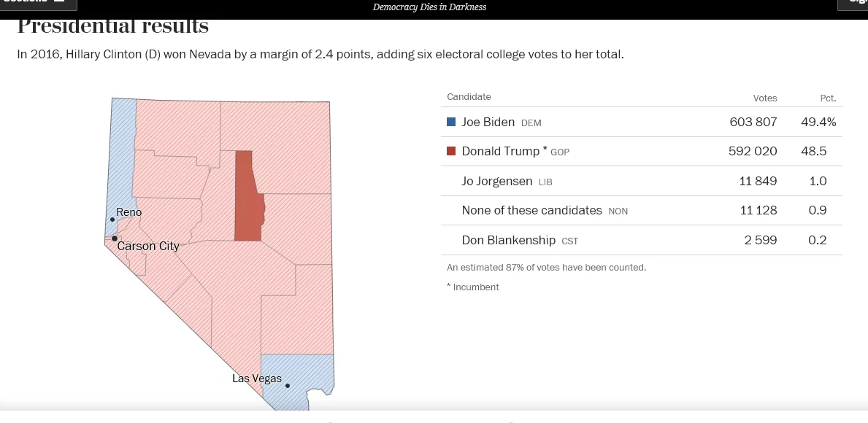Click the blue Joe Biden color square

pyautogui.click(x=451, y=122)
